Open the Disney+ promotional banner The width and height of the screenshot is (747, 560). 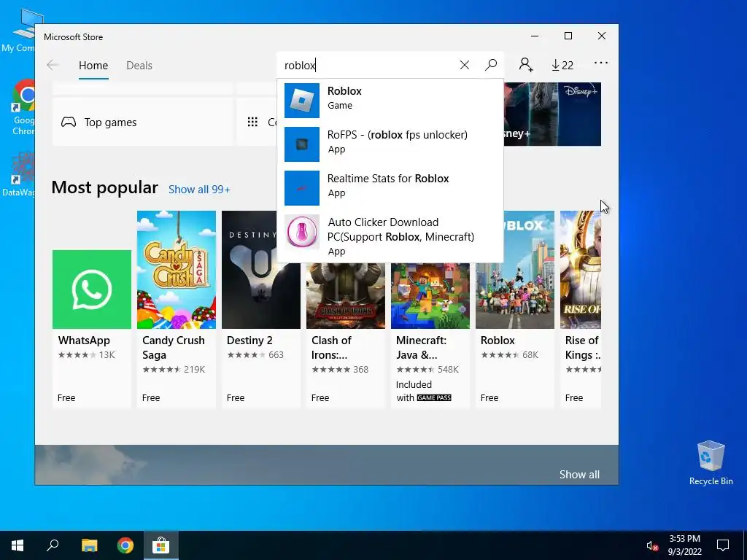click(x=553, y=114)
